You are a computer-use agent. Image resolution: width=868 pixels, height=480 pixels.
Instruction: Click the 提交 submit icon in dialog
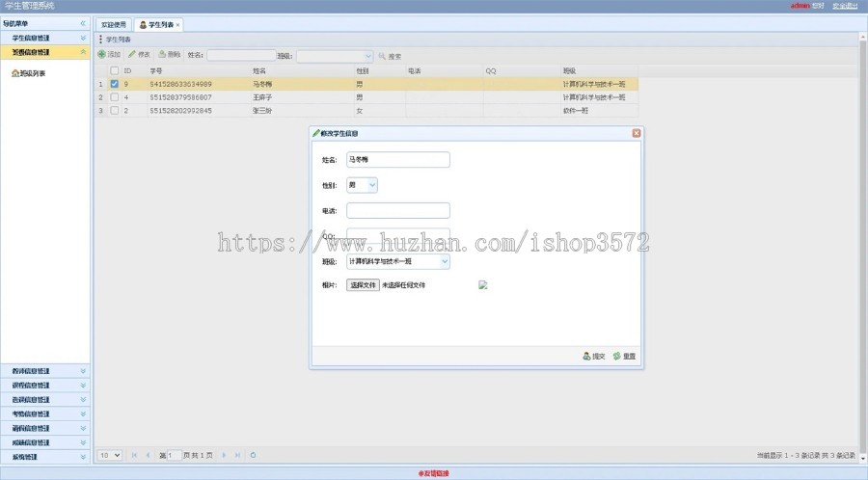(x=586, y=356)
